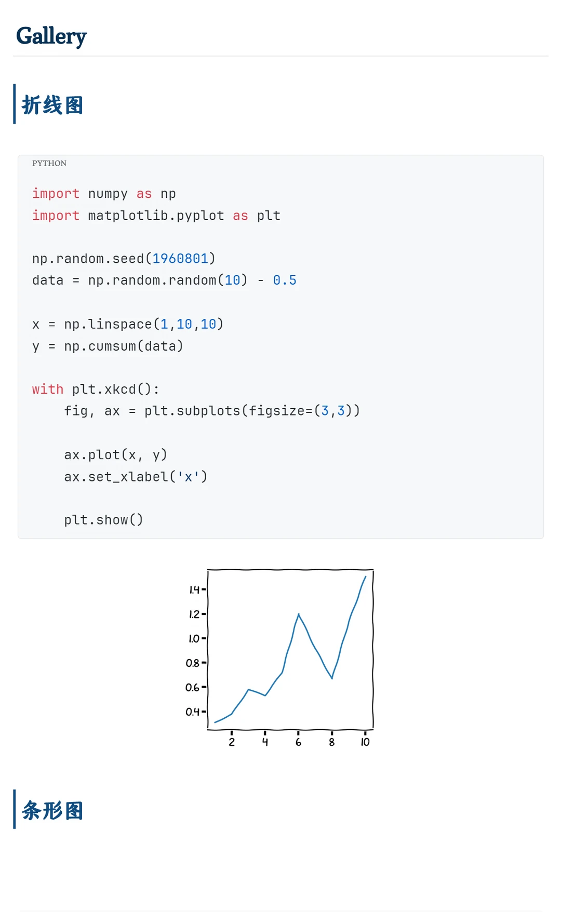561x924 pixels.
Task: Click the 'import numpy as np' code line
Action: 104,194
